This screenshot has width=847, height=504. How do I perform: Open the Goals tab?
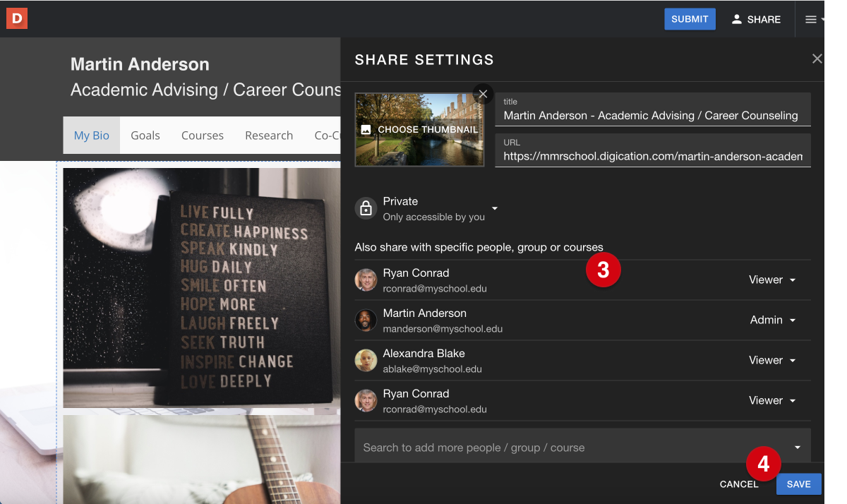(145, 136)
